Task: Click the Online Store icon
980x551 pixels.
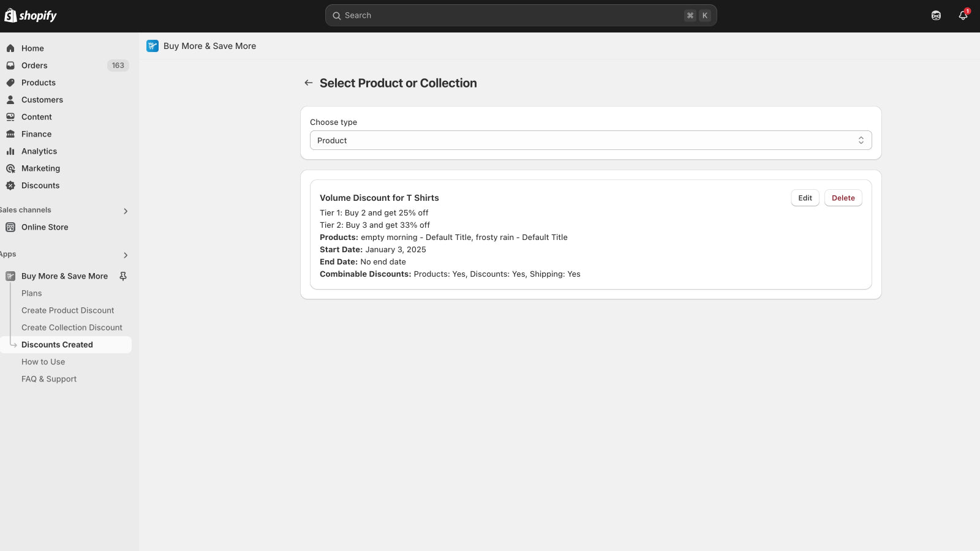Action: (x=10, y=227)
